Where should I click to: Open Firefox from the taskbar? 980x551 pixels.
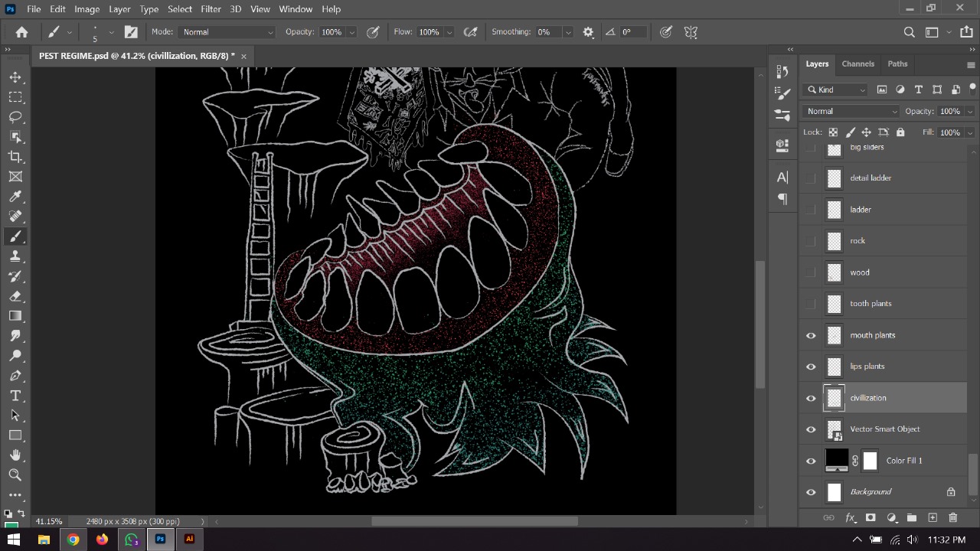click(x=102, y=540)
